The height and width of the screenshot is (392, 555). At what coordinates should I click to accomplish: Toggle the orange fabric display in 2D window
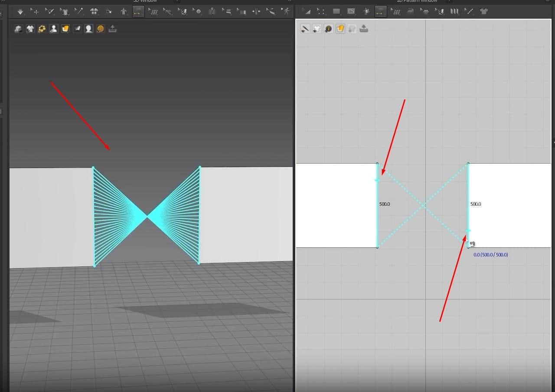(x=340, y=29)
